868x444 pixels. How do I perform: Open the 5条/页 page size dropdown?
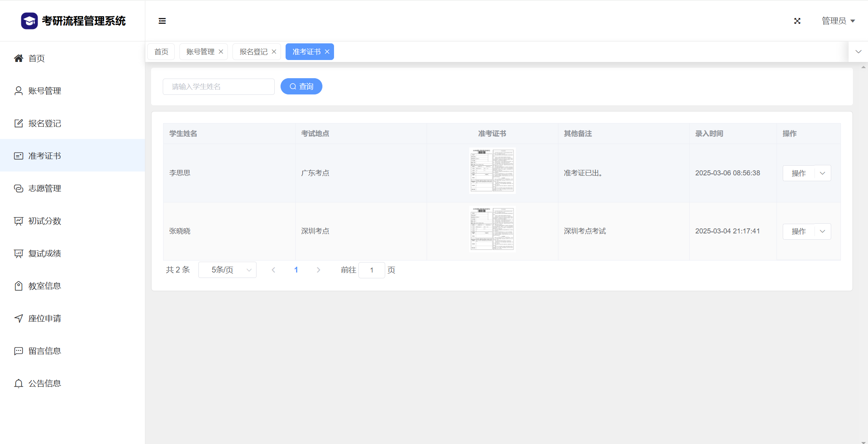point(227,270)
